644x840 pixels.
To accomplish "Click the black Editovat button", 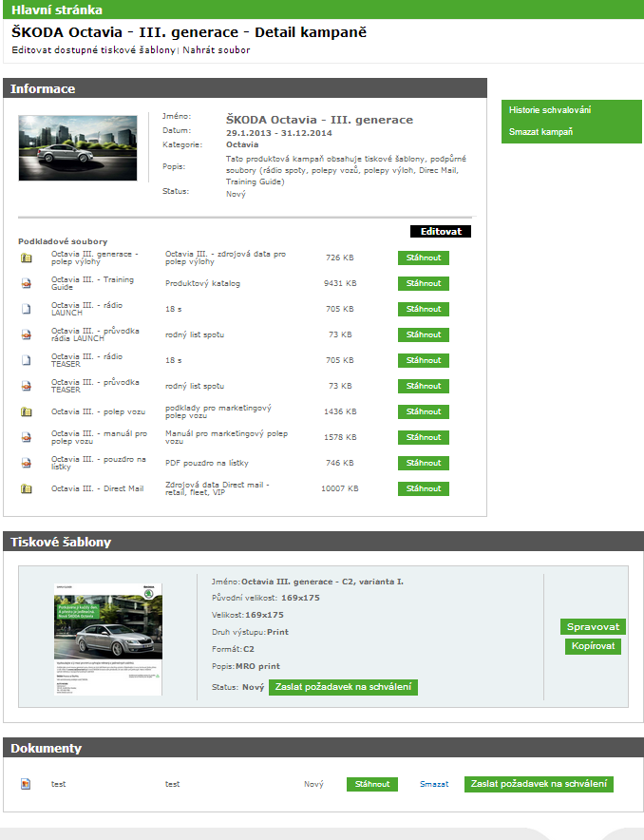I will tap(441, 232).
